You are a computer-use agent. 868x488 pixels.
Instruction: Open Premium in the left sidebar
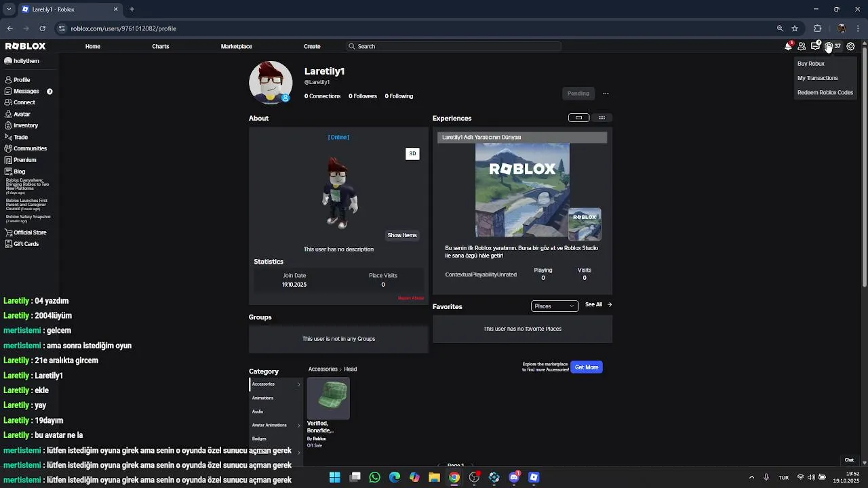click(x=20, y=160)
